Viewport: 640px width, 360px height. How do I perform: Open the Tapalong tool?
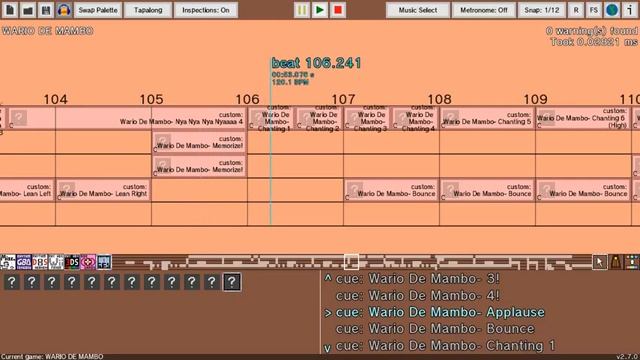148,10
